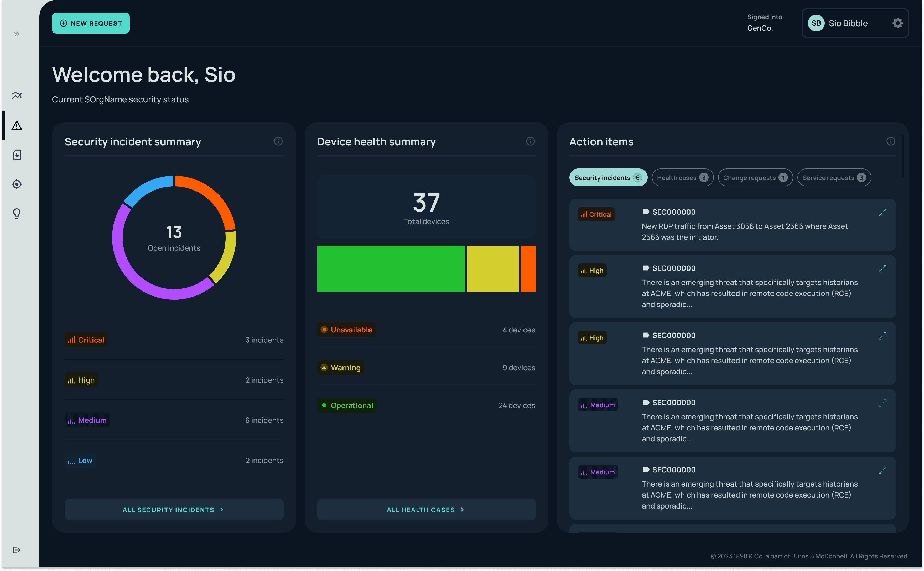Click the warning triangle sidebar icon
Screen dimensions: 924x571
tap(17, 125)
